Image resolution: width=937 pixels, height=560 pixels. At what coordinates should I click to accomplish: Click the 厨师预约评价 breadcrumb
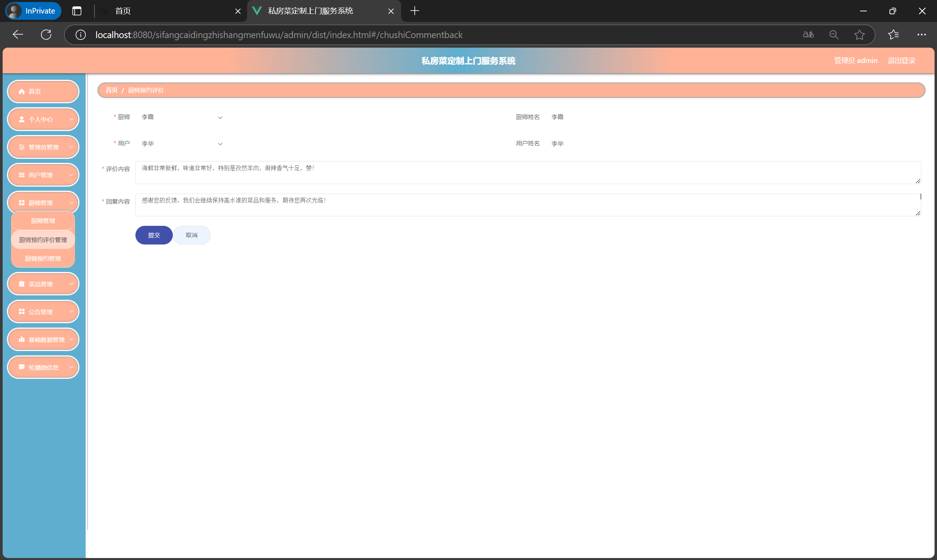tap(146, 90)
